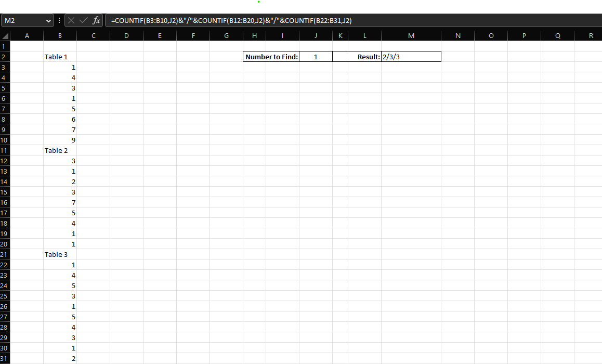Select column J header
This screenshot has width=602, height=364.
(x=316, y=36)
